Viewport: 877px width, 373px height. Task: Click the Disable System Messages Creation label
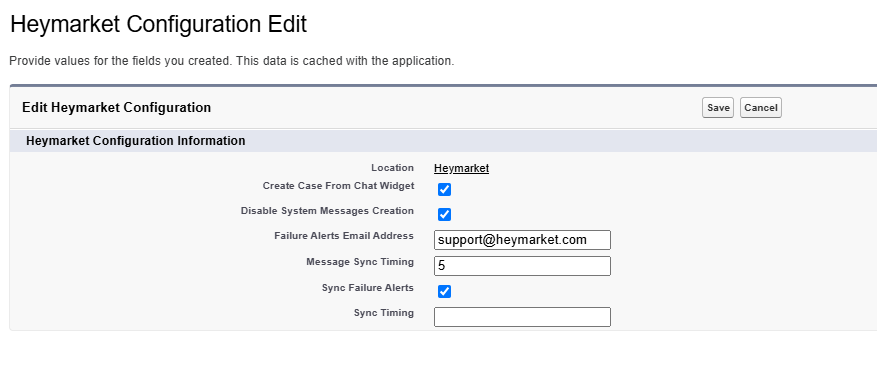coord(327,211)
